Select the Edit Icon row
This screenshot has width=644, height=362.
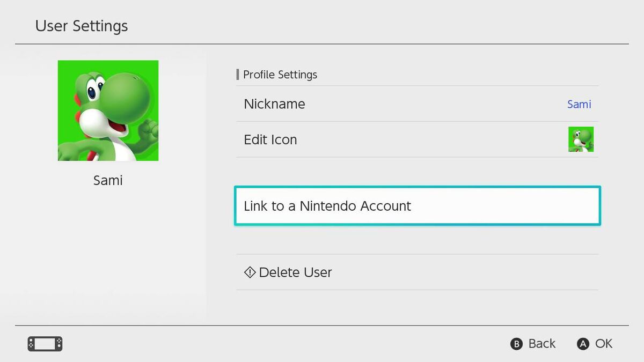(417, 139)
